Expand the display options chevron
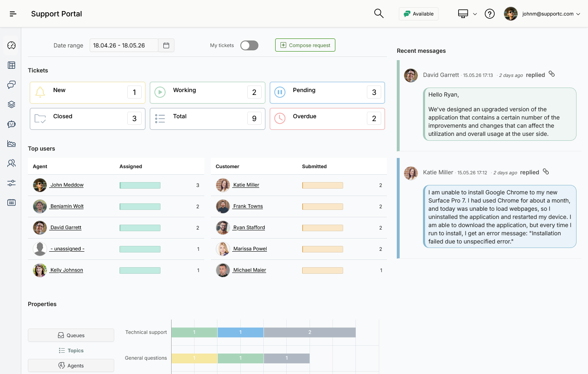 point(475,14)
